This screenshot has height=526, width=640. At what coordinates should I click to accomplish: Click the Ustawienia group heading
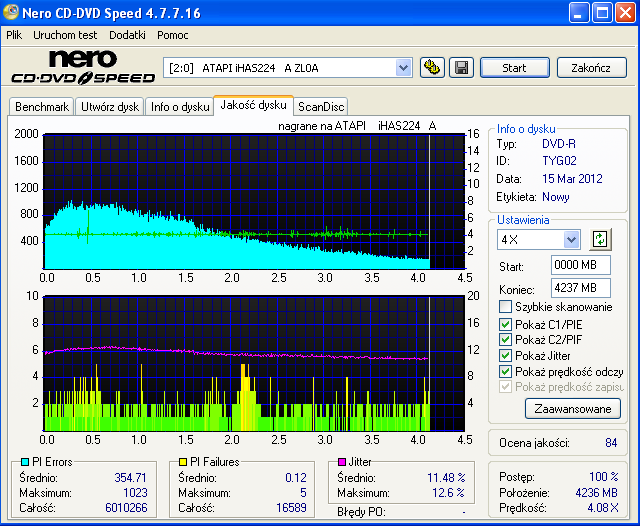pos(523,220)
